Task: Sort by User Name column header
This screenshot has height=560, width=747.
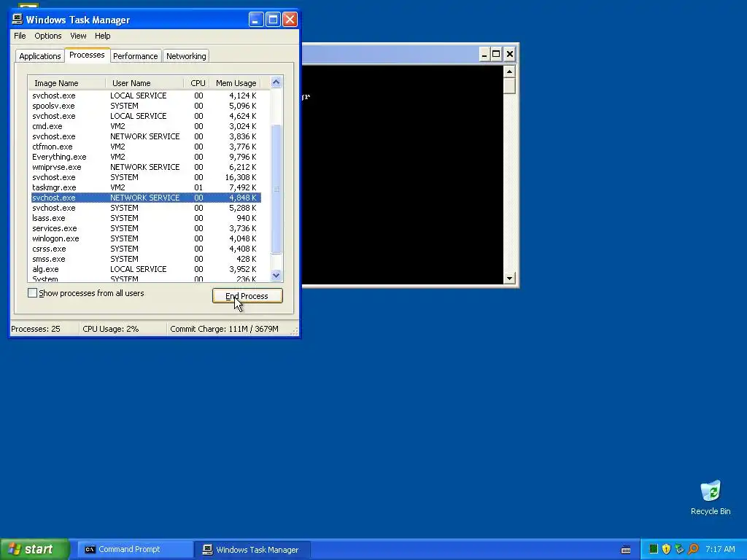Action: pyautogui.click(x=144, y=83)
